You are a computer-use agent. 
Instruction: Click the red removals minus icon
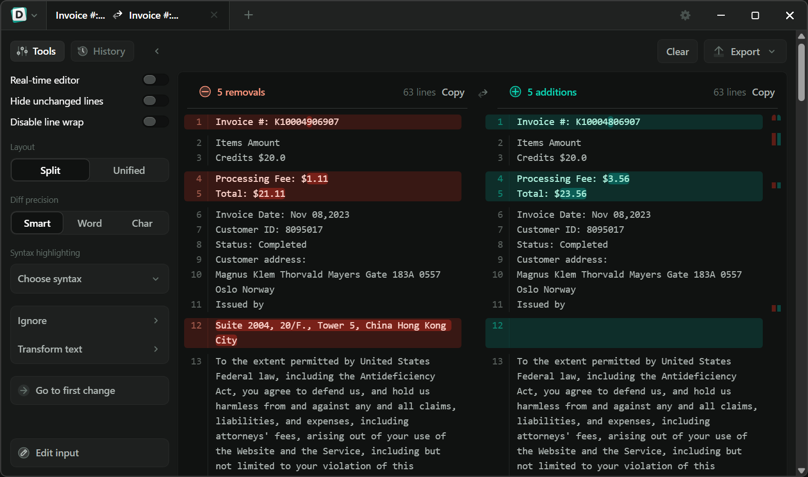[205, 92]
